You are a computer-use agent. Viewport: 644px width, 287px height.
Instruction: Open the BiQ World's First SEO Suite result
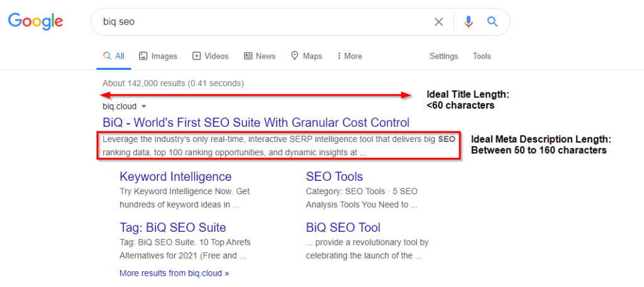coord(256,122)
